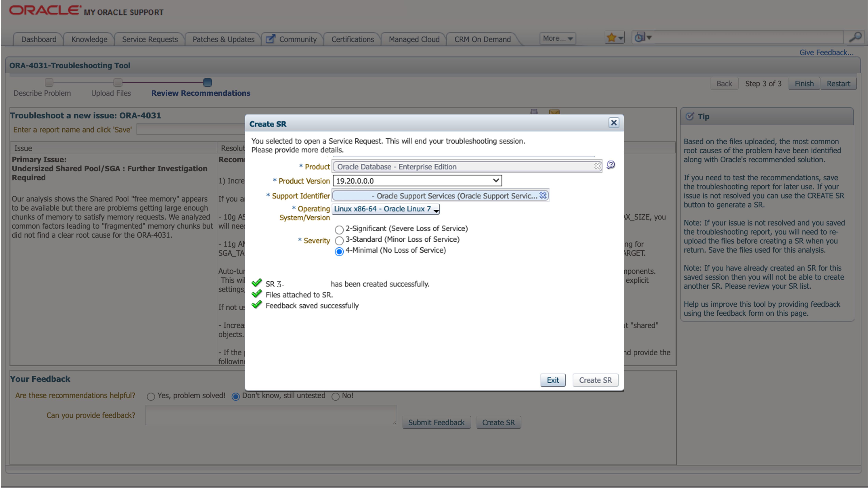Click the Give Feedback link
This screenshot has height=488, width=868.
[x=826, y=53]
